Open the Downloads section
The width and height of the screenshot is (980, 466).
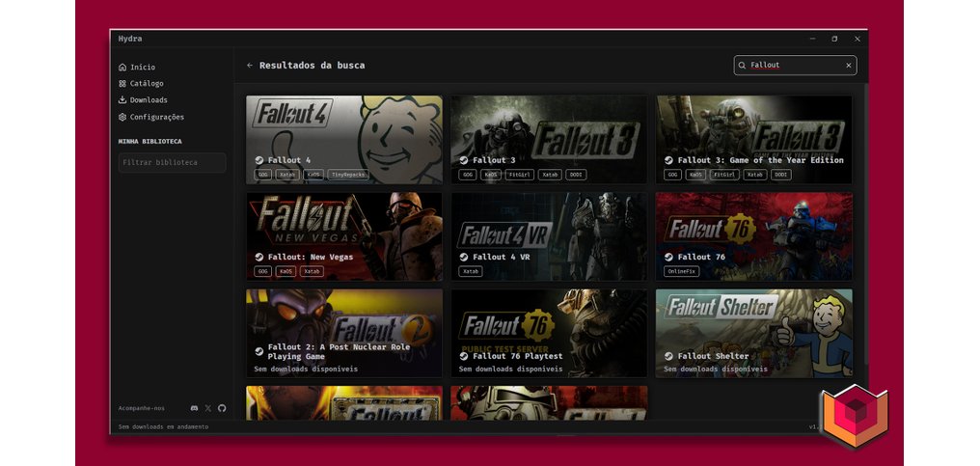click(143, 100)
